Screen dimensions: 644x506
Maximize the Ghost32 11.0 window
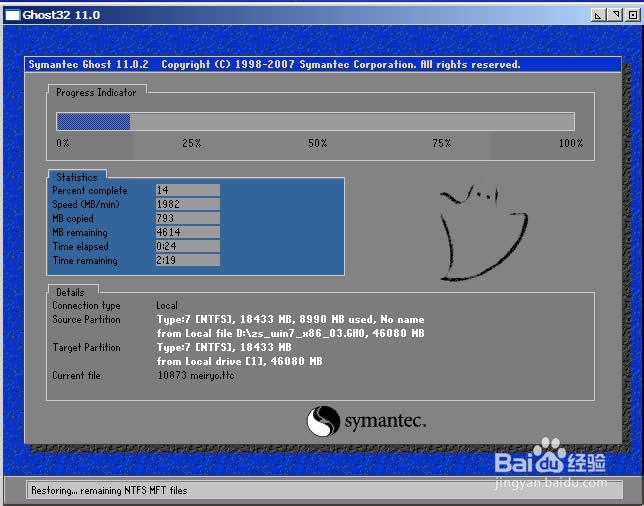[x=632, y=15]
